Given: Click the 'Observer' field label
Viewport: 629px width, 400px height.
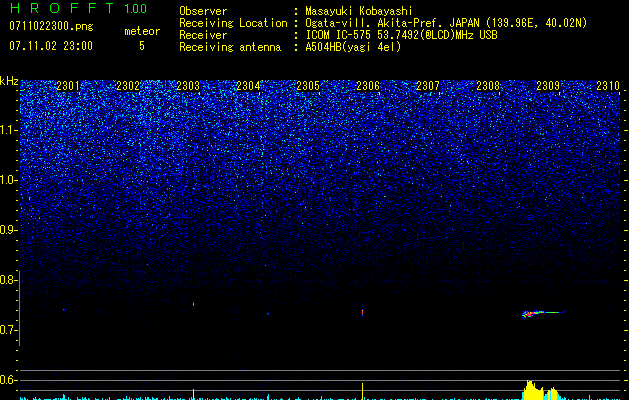Looking at the screenshot, I should click(203, 11).
